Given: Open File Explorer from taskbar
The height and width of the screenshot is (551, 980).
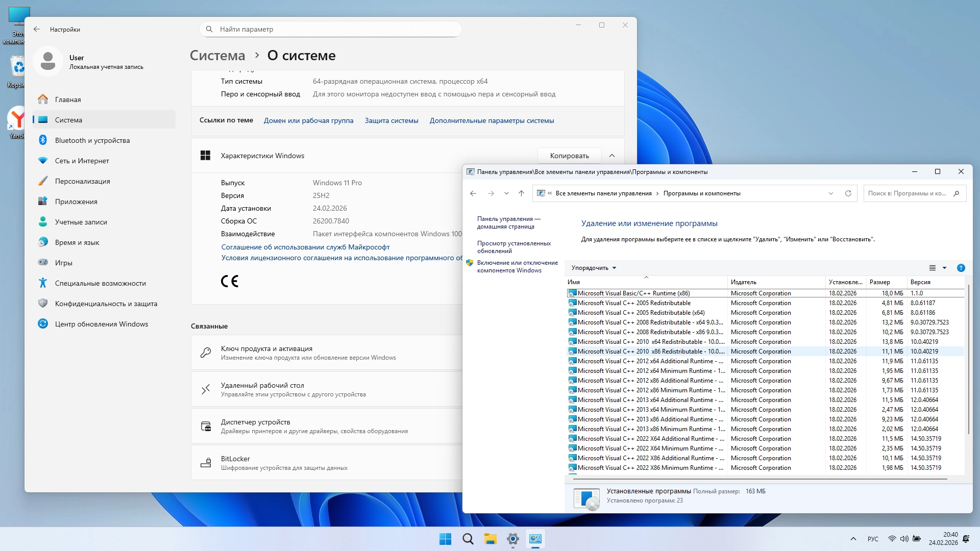Looking at the screenshot, I should pos(490,539).
